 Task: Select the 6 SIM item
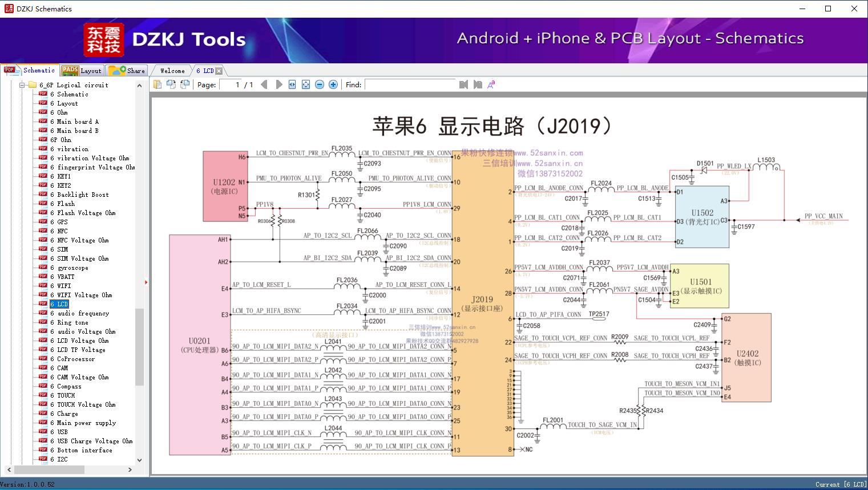[x=59, y=249]
